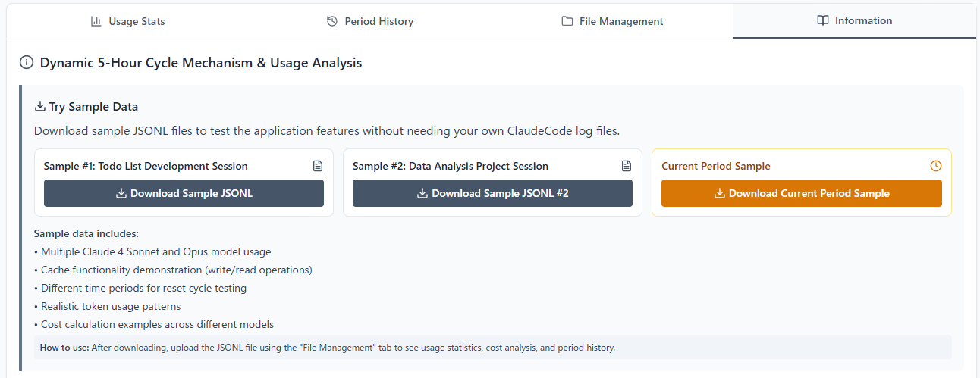Click the document icon on Sample #1 card
Image resolution: width=980 pixels, height=378 pixels.
(x=318, y=166)
